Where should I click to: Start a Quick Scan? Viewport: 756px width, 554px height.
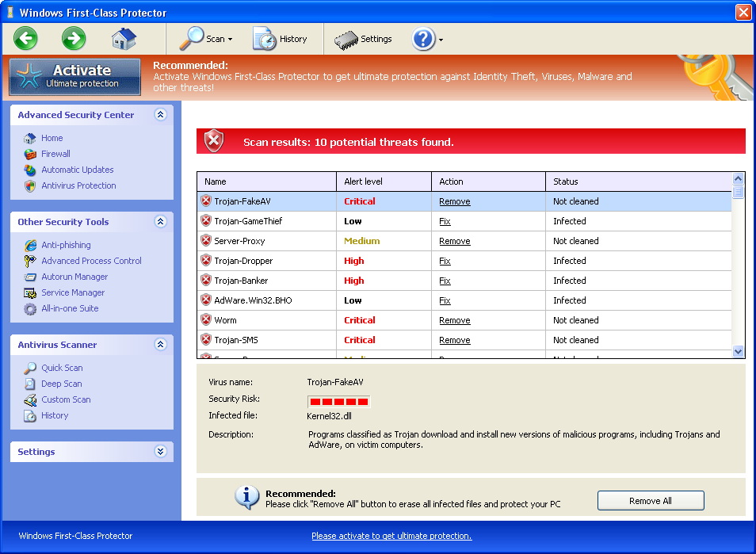tap(61, 368)
